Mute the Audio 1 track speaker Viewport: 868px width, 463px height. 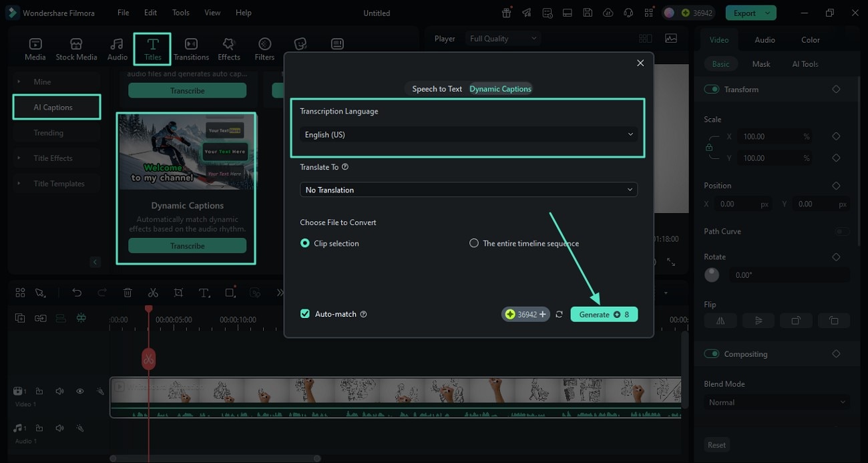(59, 428)
